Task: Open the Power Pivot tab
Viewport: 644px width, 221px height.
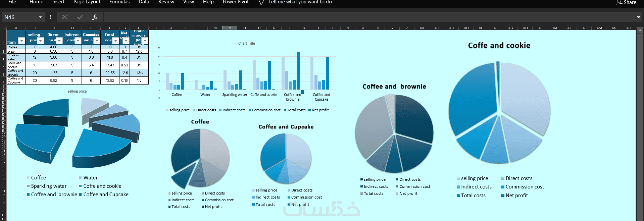Action: pos(236,2)
